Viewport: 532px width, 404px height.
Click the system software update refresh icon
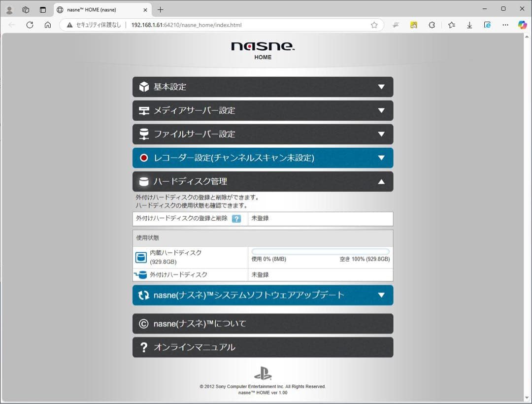[143, 295]
